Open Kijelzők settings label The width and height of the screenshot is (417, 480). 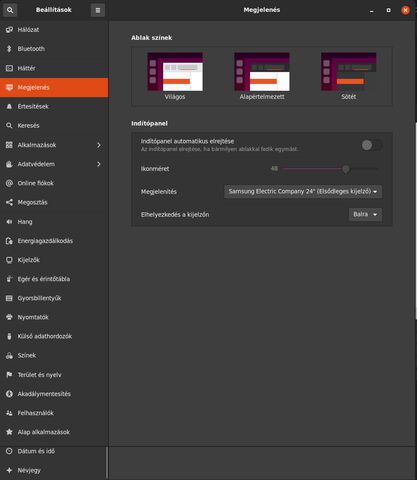point(29,260)
